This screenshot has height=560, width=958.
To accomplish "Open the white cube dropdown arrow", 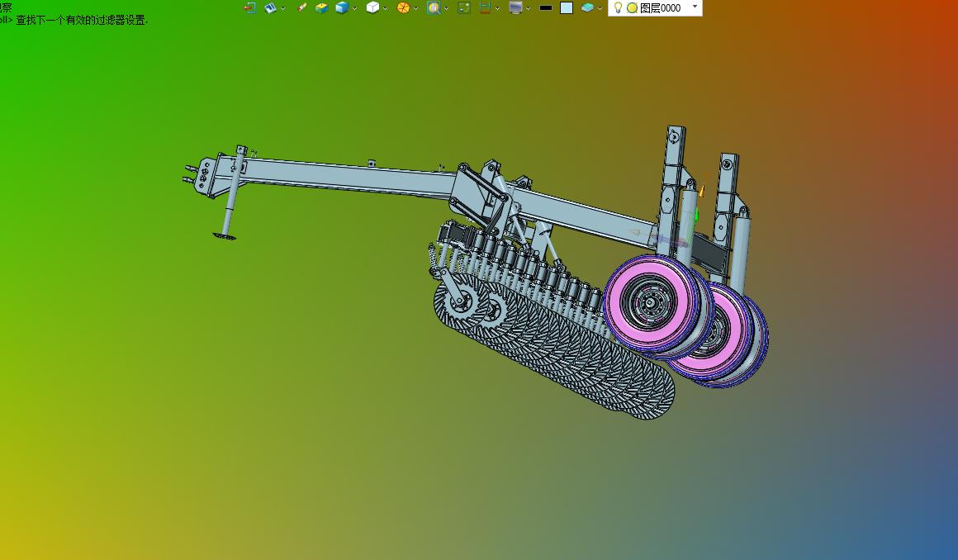I will coord(386,8).
